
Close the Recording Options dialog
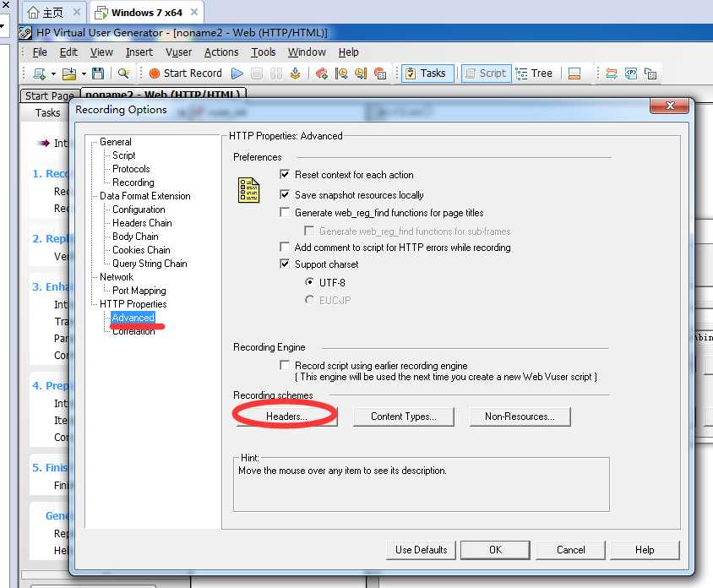click(x=669, y=106)
